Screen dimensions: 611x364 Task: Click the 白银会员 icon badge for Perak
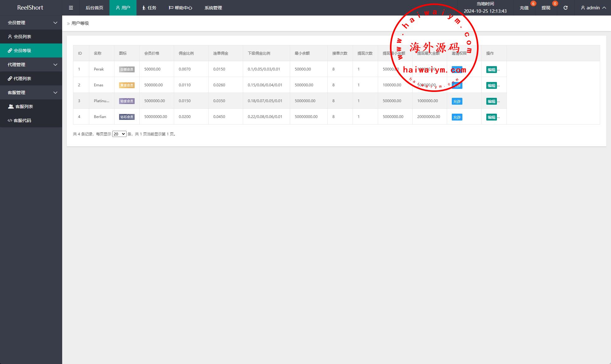(127, 70)
